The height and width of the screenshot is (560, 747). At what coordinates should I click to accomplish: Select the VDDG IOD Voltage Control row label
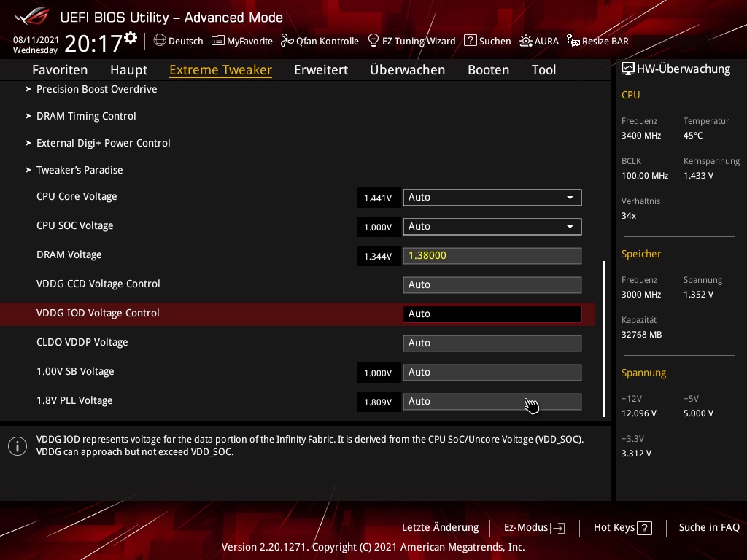pos(98,314)
